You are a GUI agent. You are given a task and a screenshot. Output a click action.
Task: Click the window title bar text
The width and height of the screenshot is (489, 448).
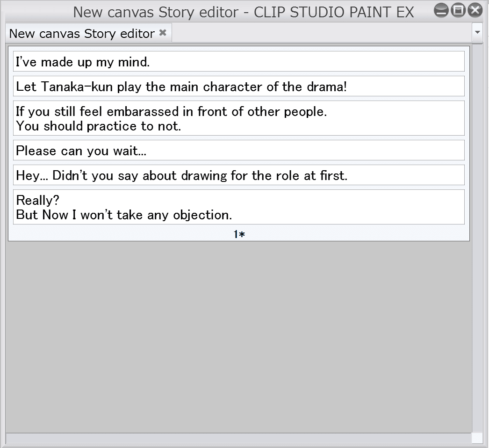click(243, 12)
